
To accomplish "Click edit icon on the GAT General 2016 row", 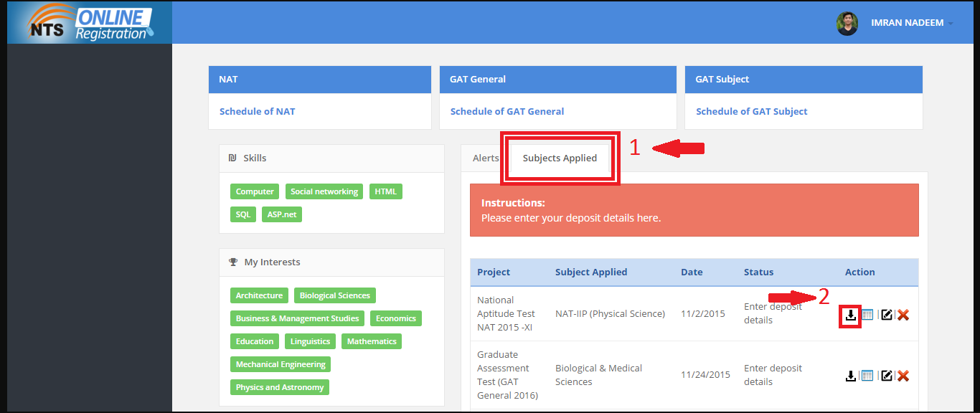I will point(887,375).
